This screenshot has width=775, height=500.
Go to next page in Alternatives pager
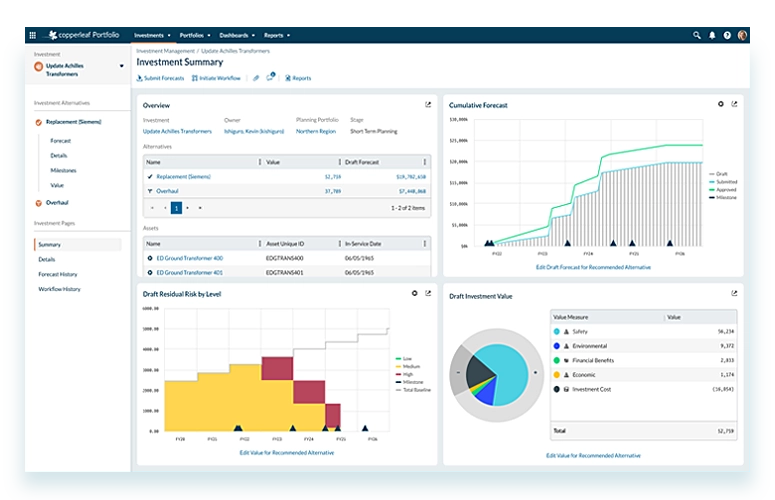(x=187, y=208)
